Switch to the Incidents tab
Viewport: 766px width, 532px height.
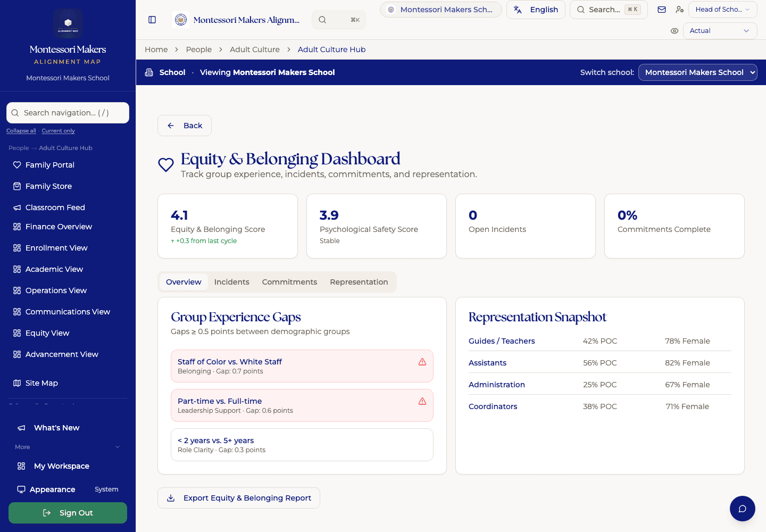[231, 282]
